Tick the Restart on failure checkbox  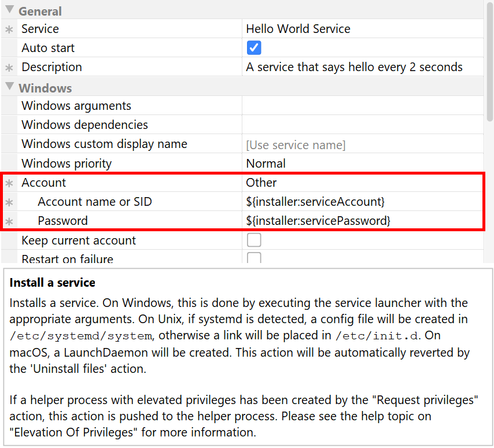pos(254,258)
